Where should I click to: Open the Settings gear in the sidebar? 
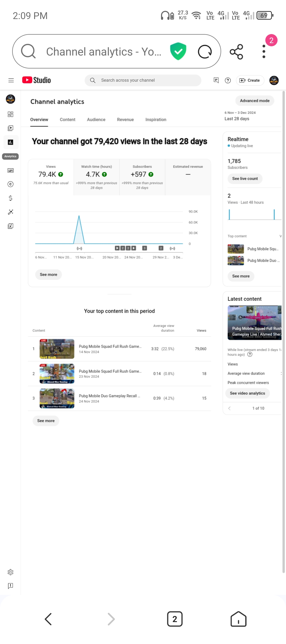click(x=10, y=572)
